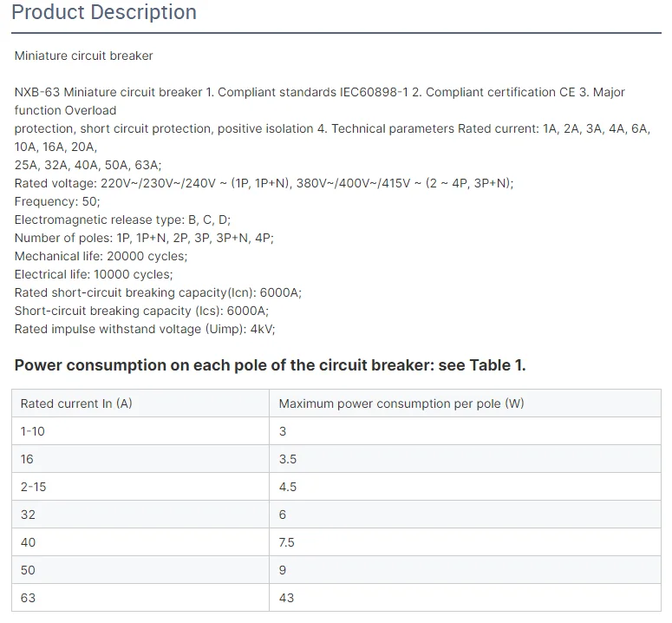Click the Rated impulse withstand voltage line

145,329
